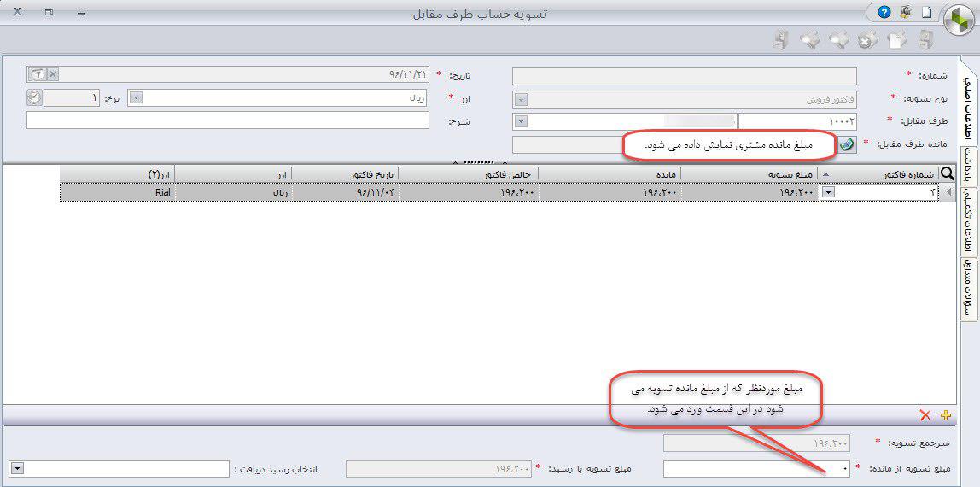Open the انتخاب رسید دریافت dropdown
The width and height of the screenshot is (980, 487).
point(17,468)
